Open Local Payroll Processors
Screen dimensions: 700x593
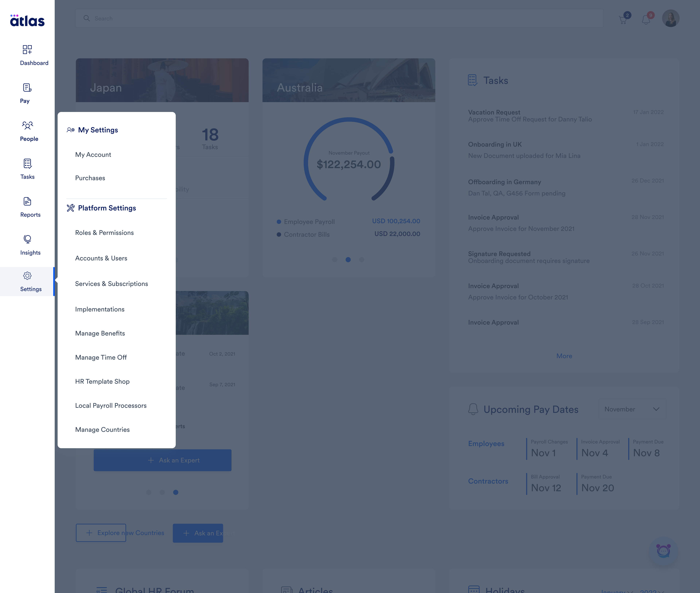(111, 405)
